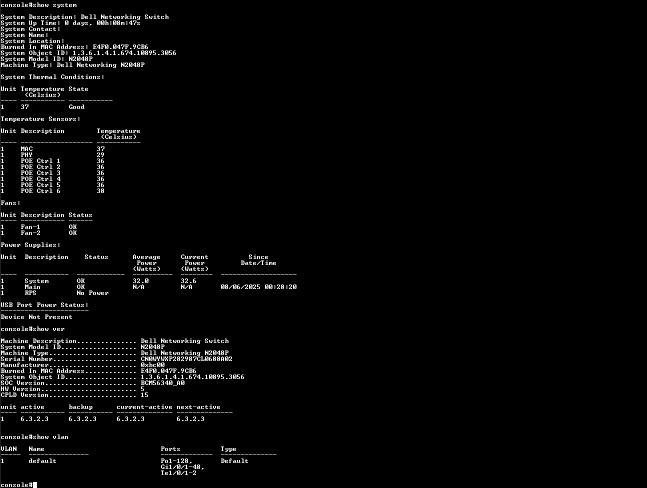
Task: Click the port range 'Gi1/0/1-48,'
Action: click(x=182, y=467)
